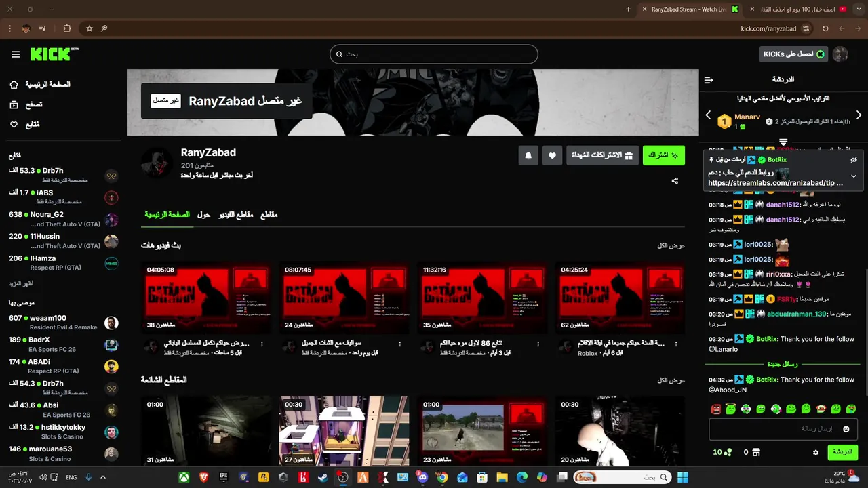Hide the pinned BotRix message
This screenshot has width=868, height=488.
click(x=854, y=160)
